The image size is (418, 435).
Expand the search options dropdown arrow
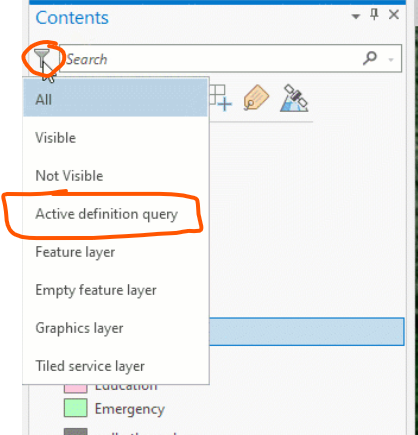click(x=391, y=60)
